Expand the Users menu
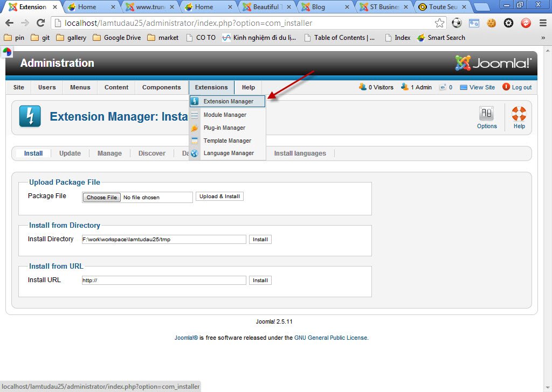 tap(47, 87)
